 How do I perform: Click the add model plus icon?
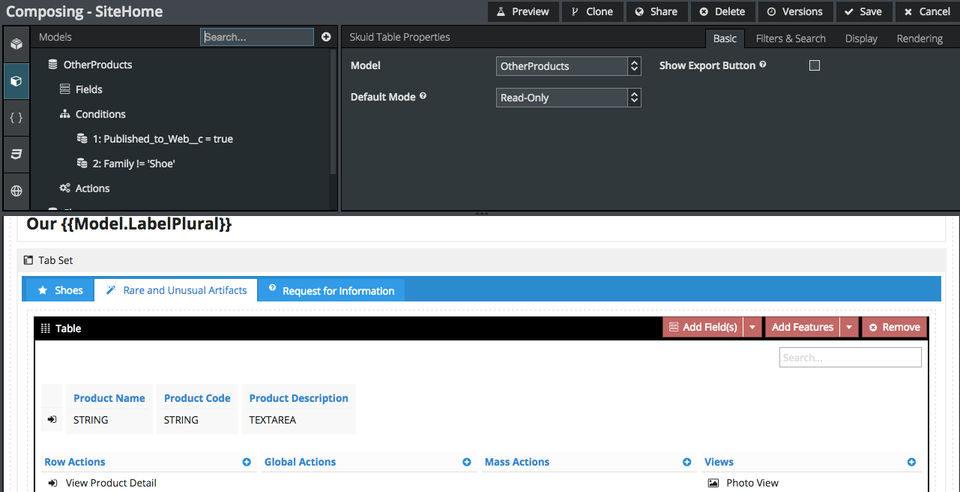coord(326,37)
